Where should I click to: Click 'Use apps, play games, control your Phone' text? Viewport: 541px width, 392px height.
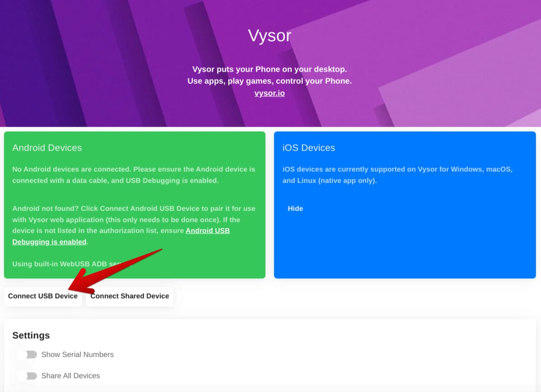click(x=270, y=81)
